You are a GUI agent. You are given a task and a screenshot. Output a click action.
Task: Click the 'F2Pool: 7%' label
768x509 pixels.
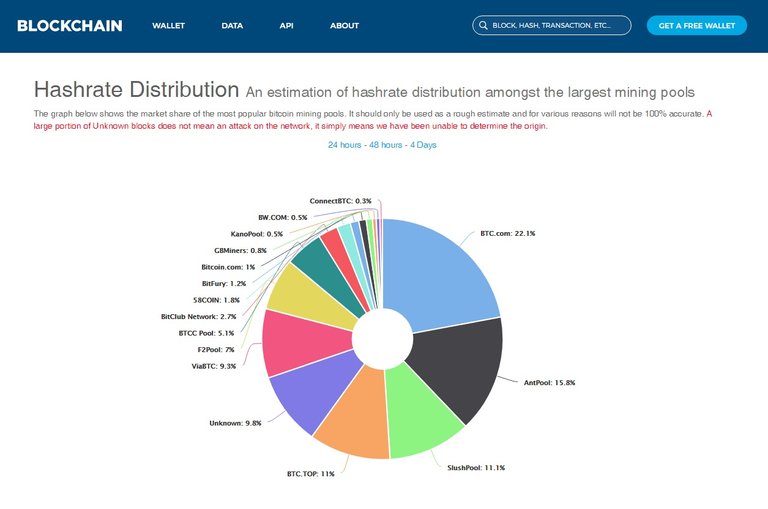click(216, 350)
